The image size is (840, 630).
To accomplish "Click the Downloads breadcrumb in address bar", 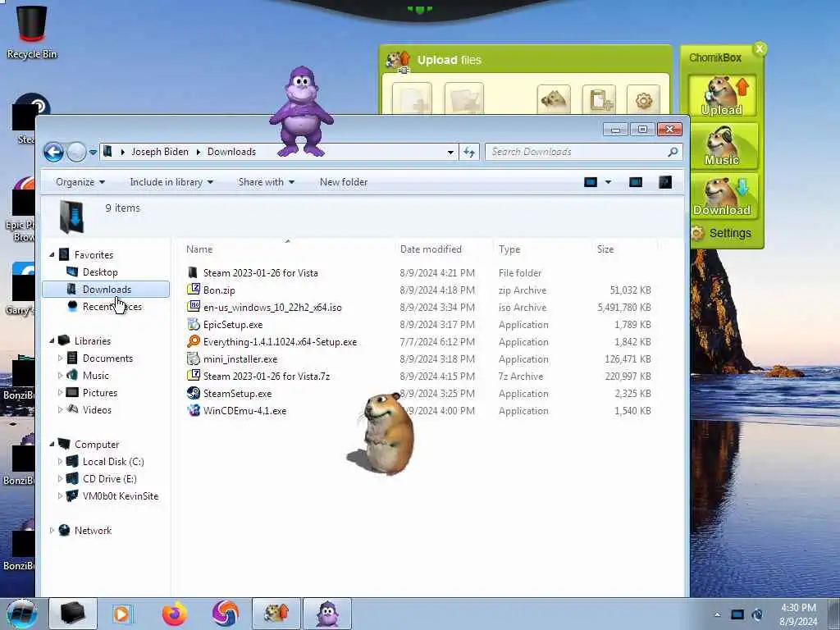I will (231, 152).
